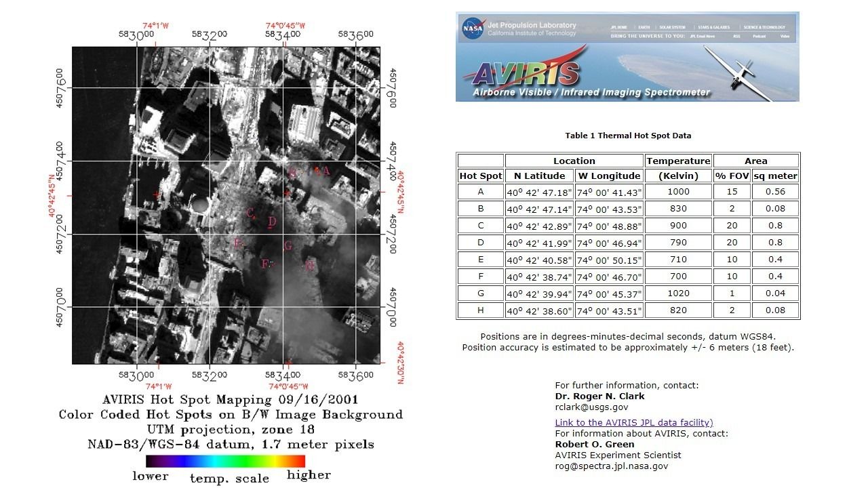Click hot spot marker A on map
Image resolution: width=868 pixels, height=488 pixels.
pos(325,171)
